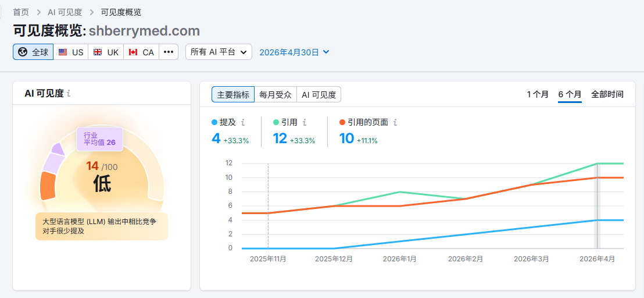Click the green 引用 legend dot
This screenshot has height=298, width=644.
tap(276, 122)
